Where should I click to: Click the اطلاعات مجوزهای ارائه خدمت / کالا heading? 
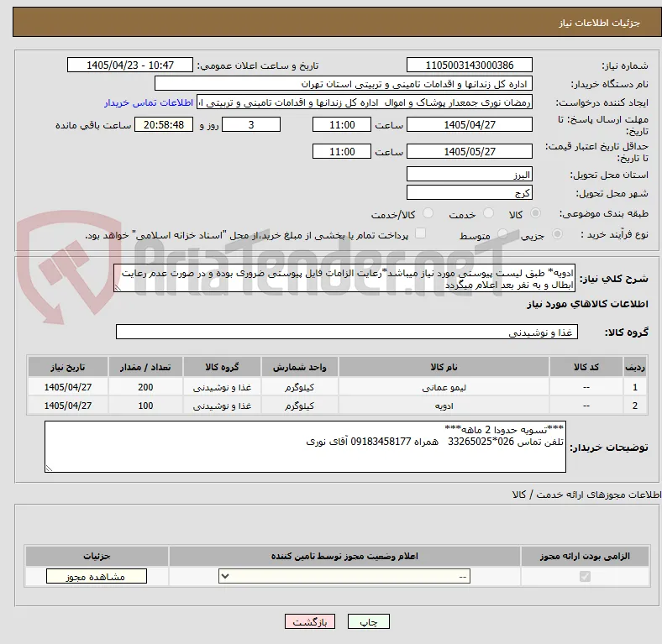pyautogui.click(x=586, y=495)
